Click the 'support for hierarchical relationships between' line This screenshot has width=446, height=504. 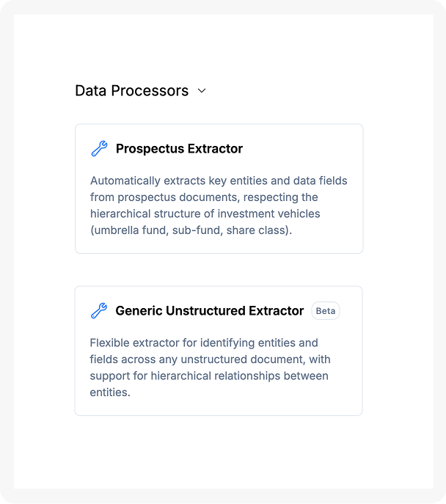tap(209, 376)
